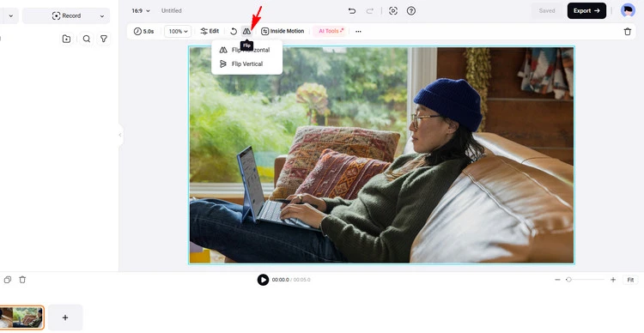Play the video preview
The image size is (644, 333).
(x=263, y=280)
